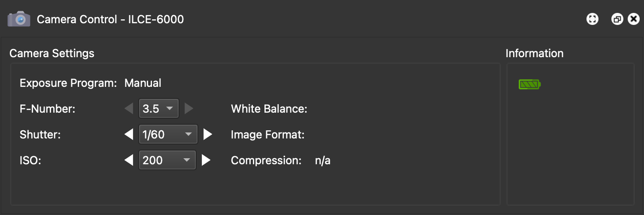Increase the F-Number with the right arrow
644x215 pixels.
pos(188,109)
